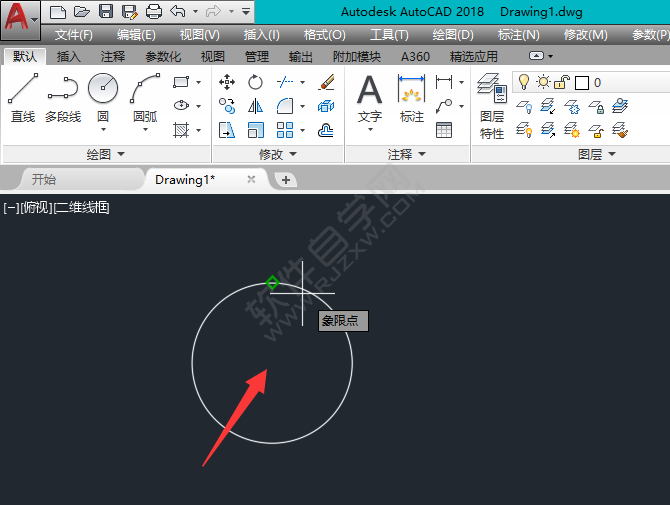Expand the Text (文字) tool dropdown
The width and height of the screenshot is (670, 505).
tap(370, 129)
